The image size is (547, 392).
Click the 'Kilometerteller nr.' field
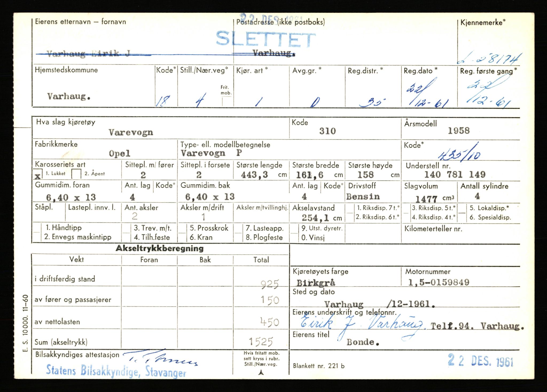[x=460, y=233]
